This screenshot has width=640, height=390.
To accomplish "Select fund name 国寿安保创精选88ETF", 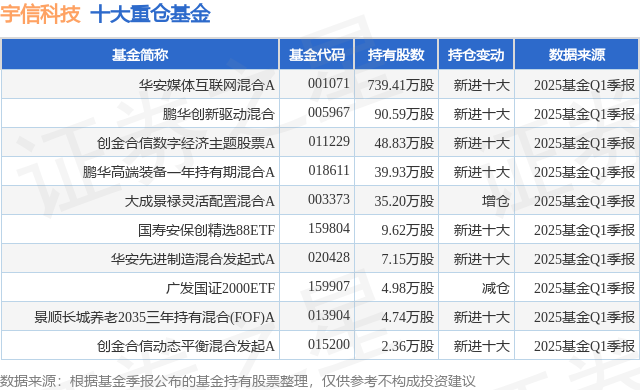I will point(207,230).
